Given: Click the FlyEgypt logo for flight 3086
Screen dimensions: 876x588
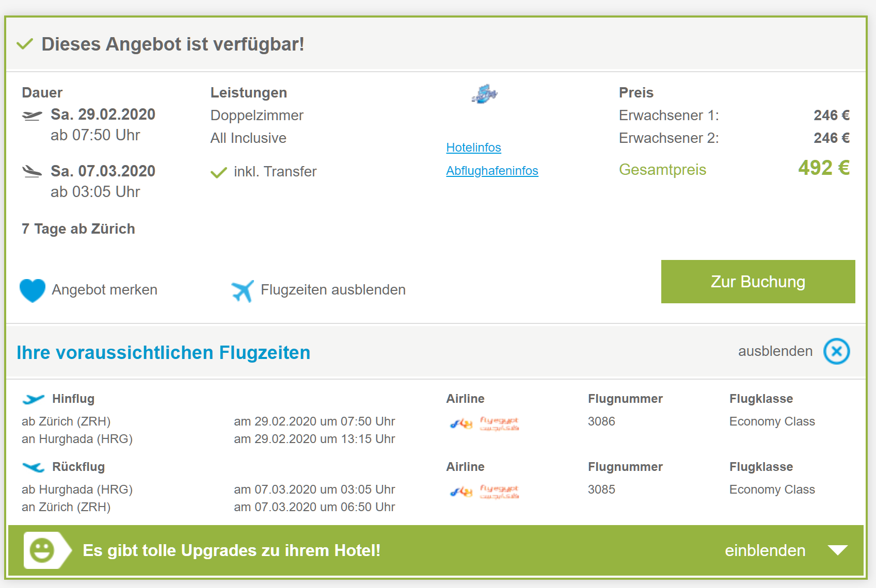Looking at the screenshot, I should [484, 423].
